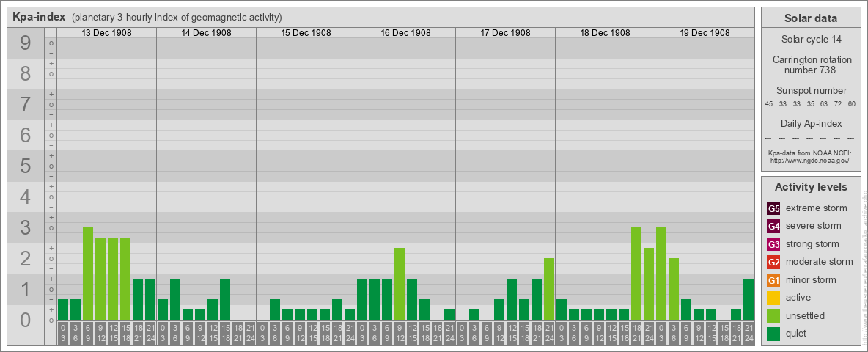Click the Kp scale number 0
This screenshot has width=868, height=352.
point(26,319)
